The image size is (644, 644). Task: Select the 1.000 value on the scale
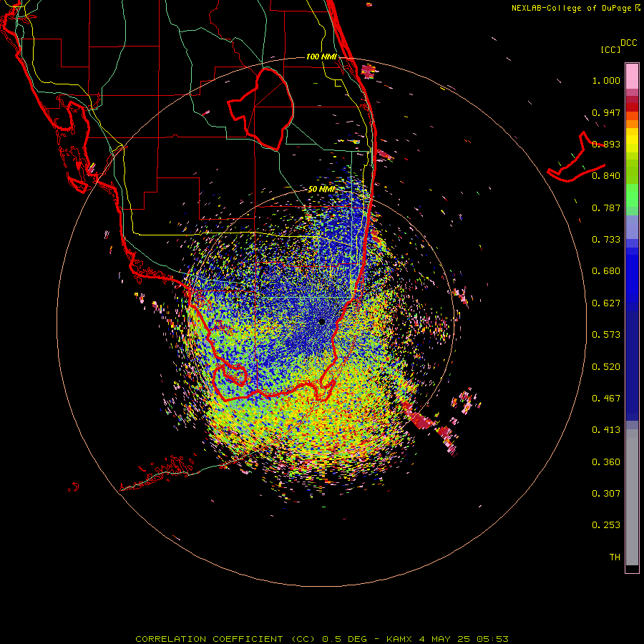606,80
